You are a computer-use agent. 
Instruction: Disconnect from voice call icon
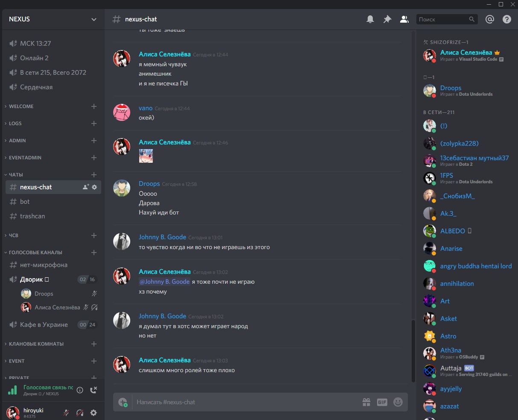tap(94, 390)
